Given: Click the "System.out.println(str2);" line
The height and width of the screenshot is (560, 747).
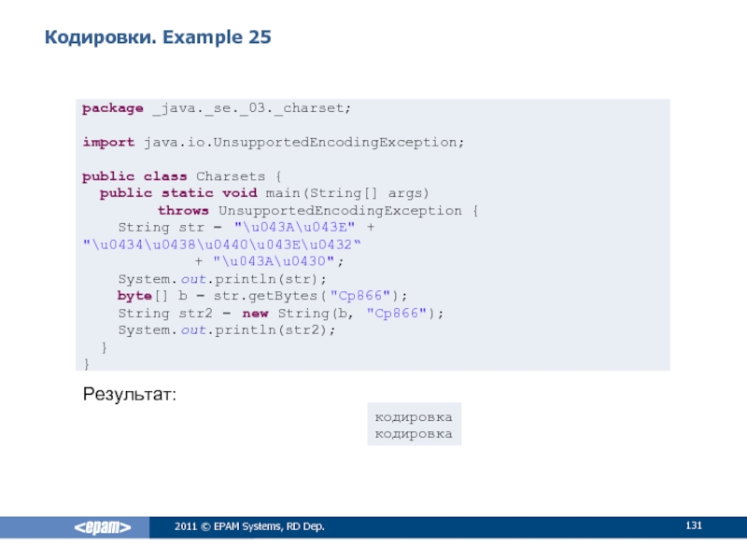Looking at the screenshot, I should (x=226, y=330).
